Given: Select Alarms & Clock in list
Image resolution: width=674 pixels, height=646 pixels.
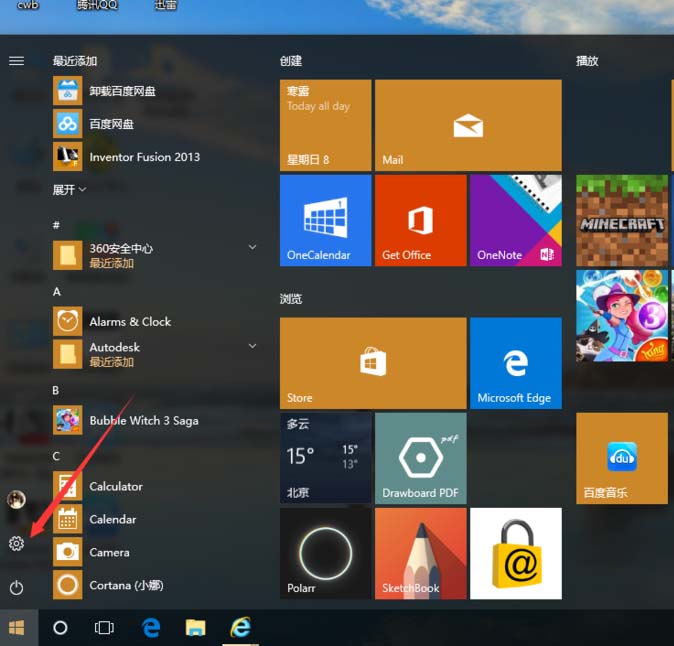Looking at the screenshot, I should click(x=130, y=322).
